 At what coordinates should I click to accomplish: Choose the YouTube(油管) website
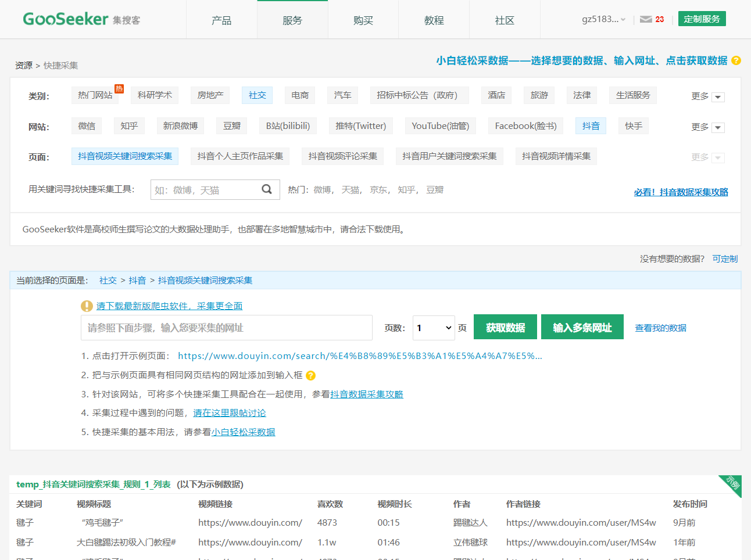coord(441,125)
